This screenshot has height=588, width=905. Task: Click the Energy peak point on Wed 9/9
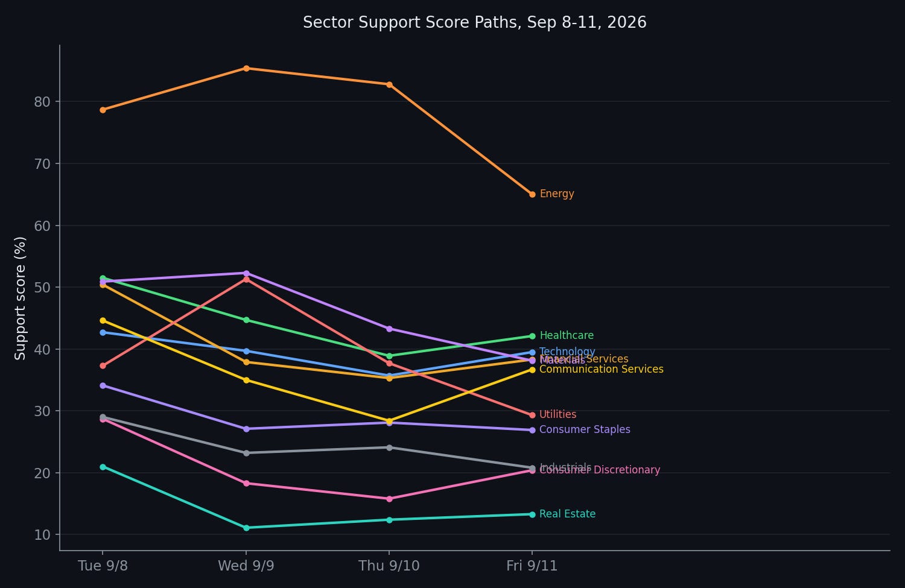click(x=246, y=68)
